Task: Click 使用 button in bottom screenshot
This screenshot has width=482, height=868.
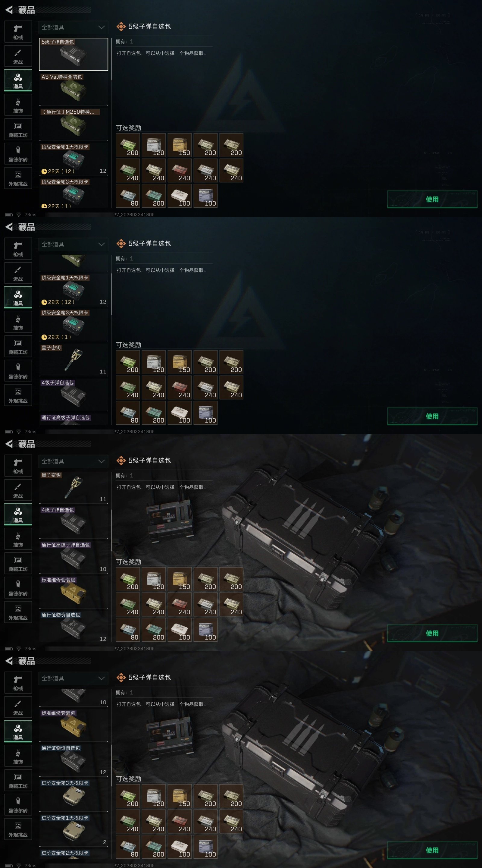Action: coord(432,850)
